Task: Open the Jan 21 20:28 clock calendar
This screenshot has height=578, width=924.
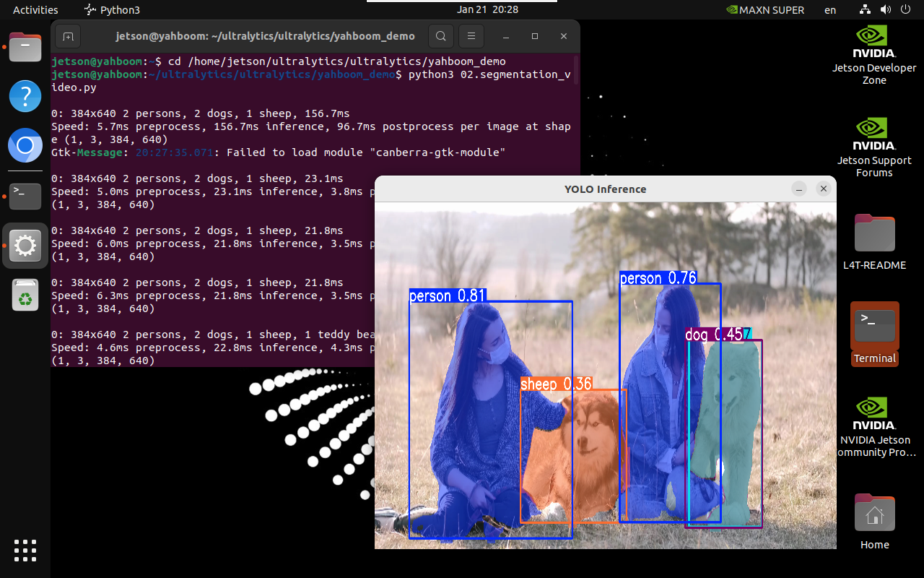Action: click(487, 9)
